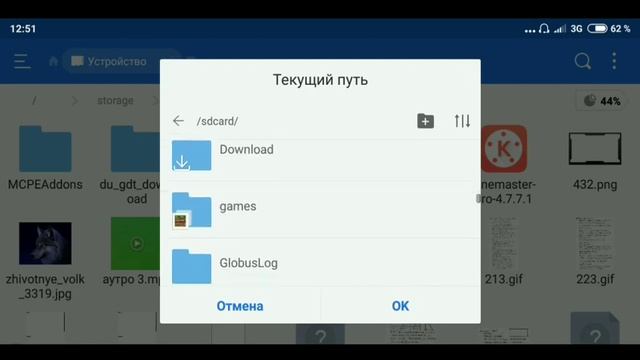Open the Download folder
The height and width of the screenshot is (360, 640).
pyautogui.click(x=320, y=156)
